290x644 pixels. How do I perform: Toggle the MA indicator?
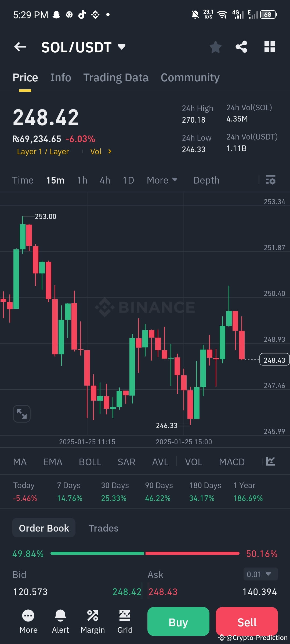20,462
